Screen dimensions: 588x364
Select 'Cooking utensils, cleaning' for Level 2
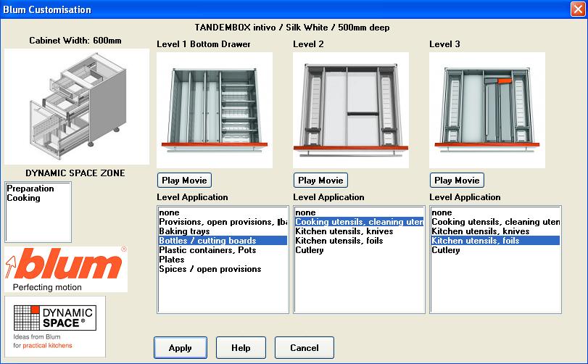pyautogui.click(x=359, y=222)
